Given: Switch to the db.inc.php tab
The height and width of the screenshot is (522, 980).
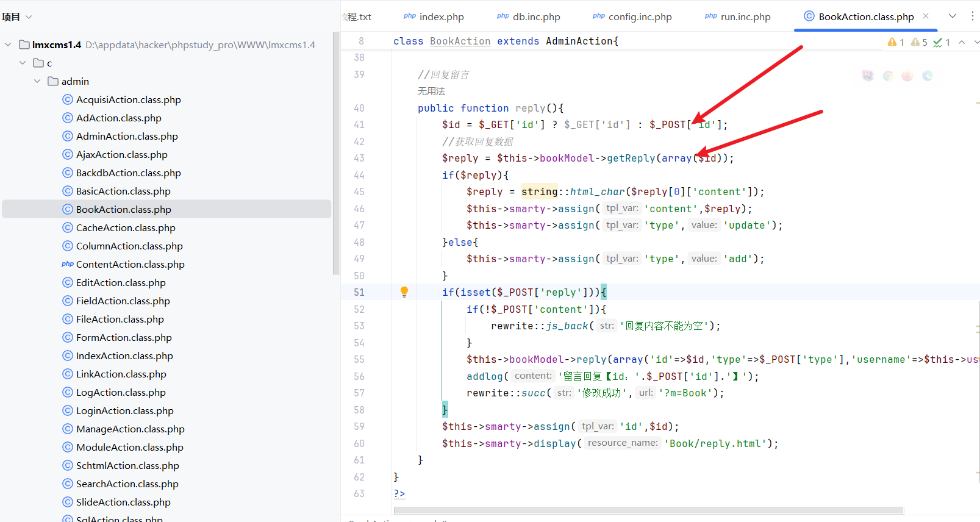Looking at the screenshot, I should point(535,16).
